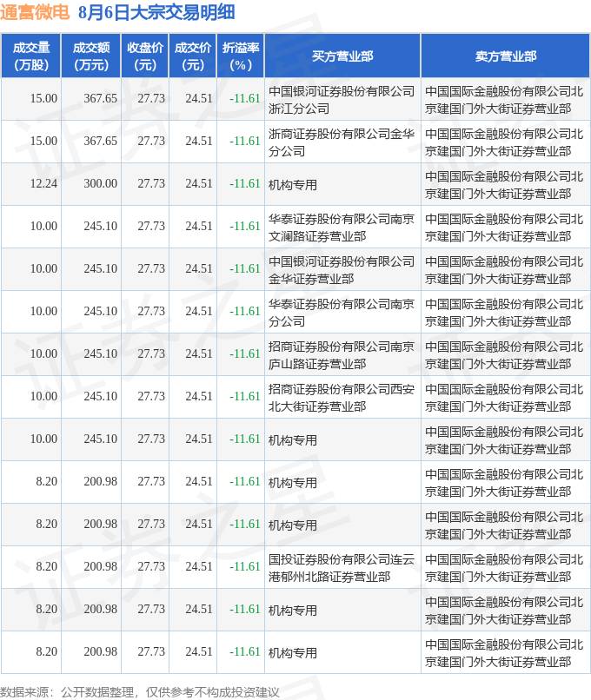
Task: Click the 数据来源 disclaimer footer text
Action: coord(139,692)
